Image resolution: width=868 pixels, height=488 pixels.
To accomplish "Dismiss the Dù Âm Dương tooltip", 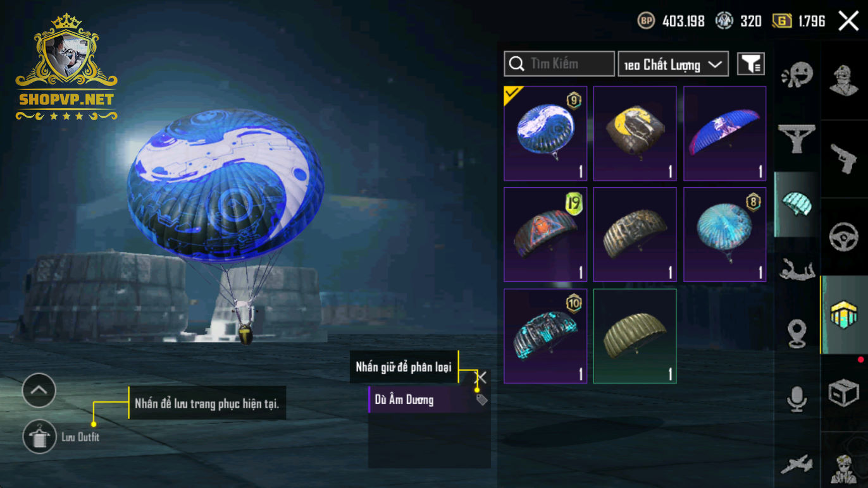I will (481, 377).
